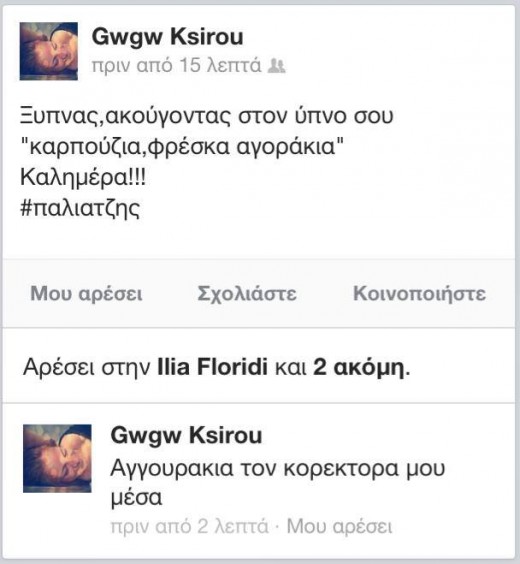
Task: Like the post with 'Μου αρέσει'
Action: [86, 294]
